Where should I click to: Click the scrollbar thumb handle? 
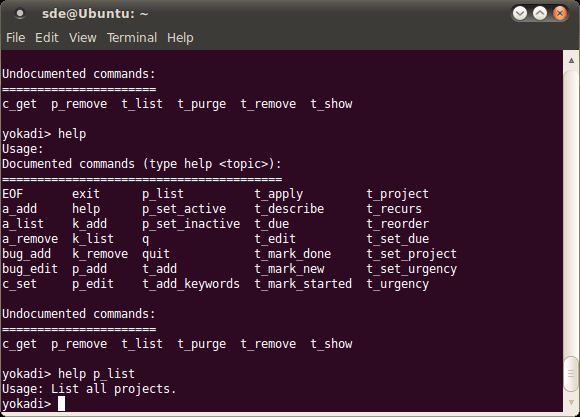pos(571,374)
